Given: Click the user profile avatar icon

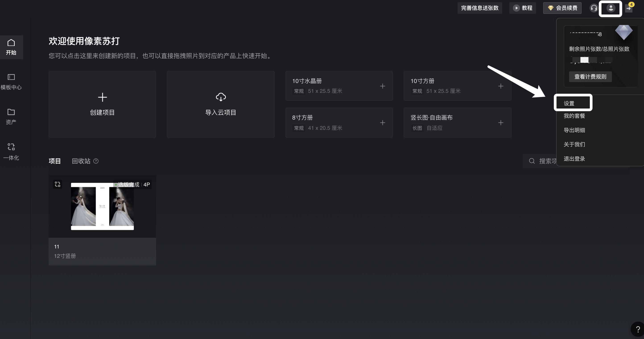Looking at the screenshot, I should [x=611, y=8].
